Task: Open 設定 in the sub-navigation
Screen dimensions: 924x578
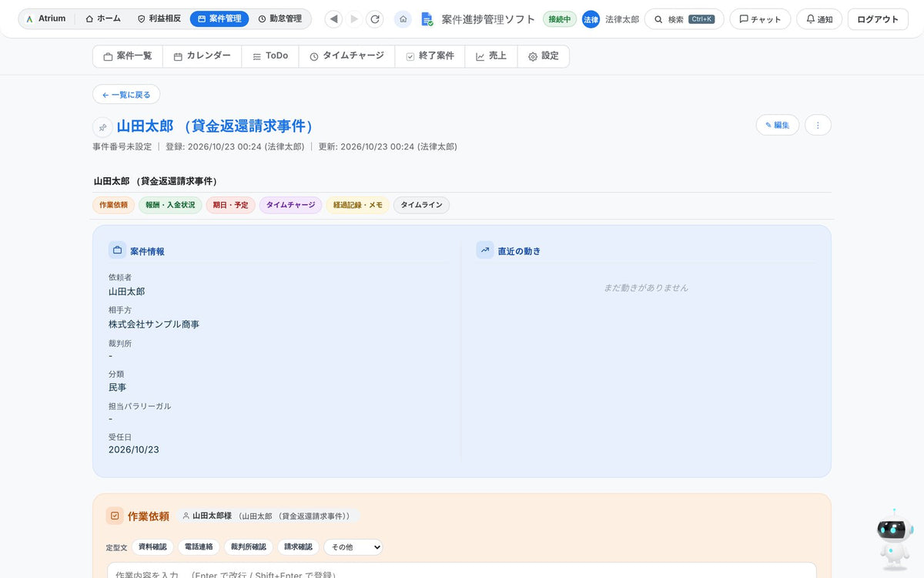Action: coord(544,56)
